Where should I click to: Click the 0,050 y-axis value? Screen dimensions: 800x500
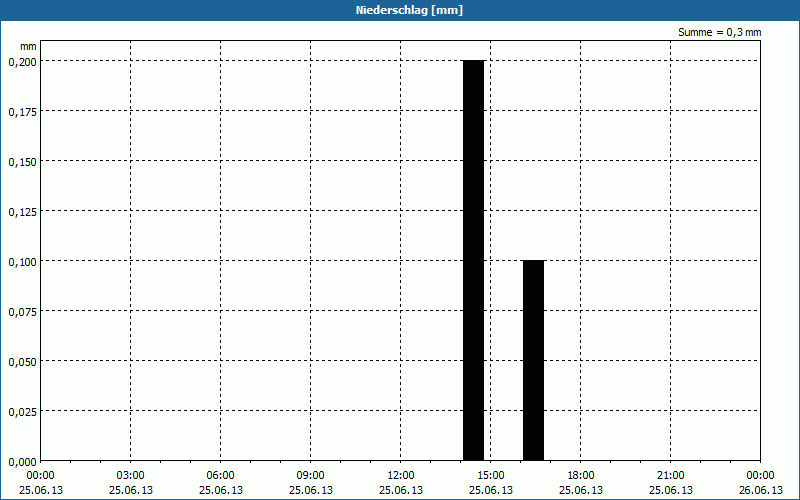point(22,361)
